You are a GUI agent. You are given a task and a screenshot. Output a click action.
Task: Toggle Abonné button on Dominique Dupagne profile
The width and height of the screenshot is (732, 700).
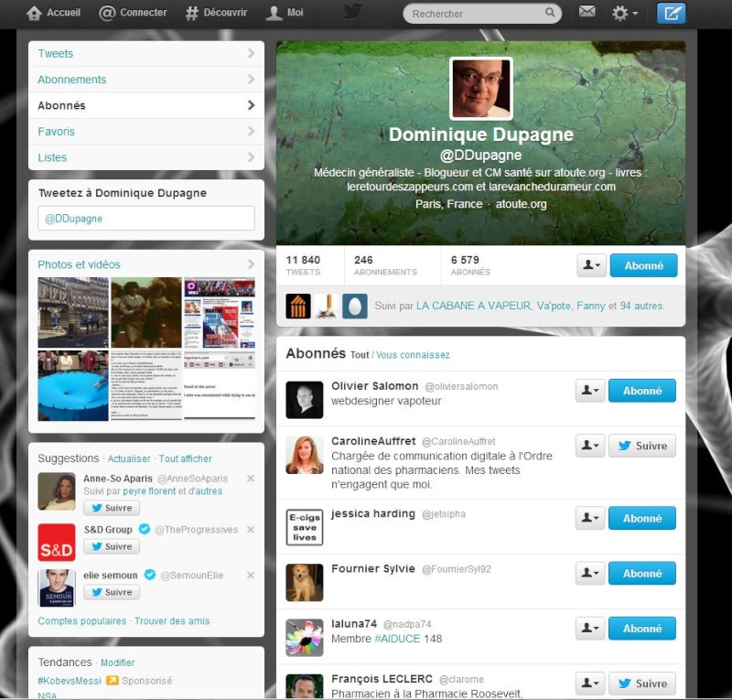643,265
